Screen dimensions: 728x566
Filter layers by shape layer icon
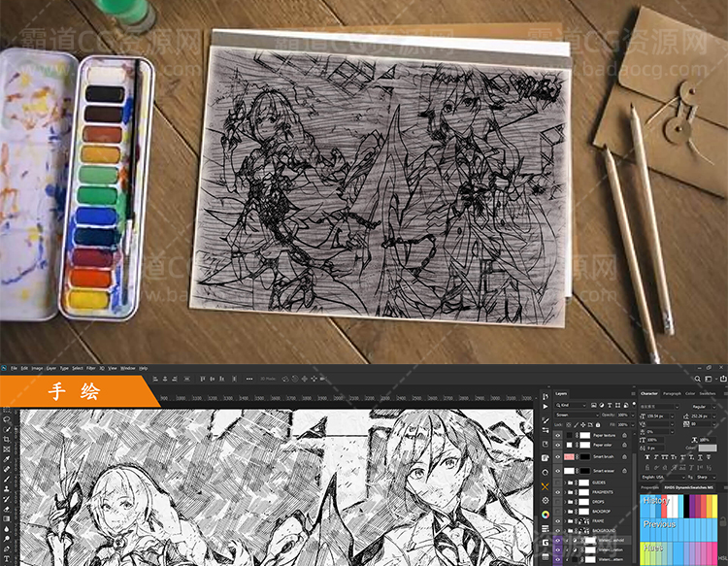pyautogui.click(x=617, y=406)
